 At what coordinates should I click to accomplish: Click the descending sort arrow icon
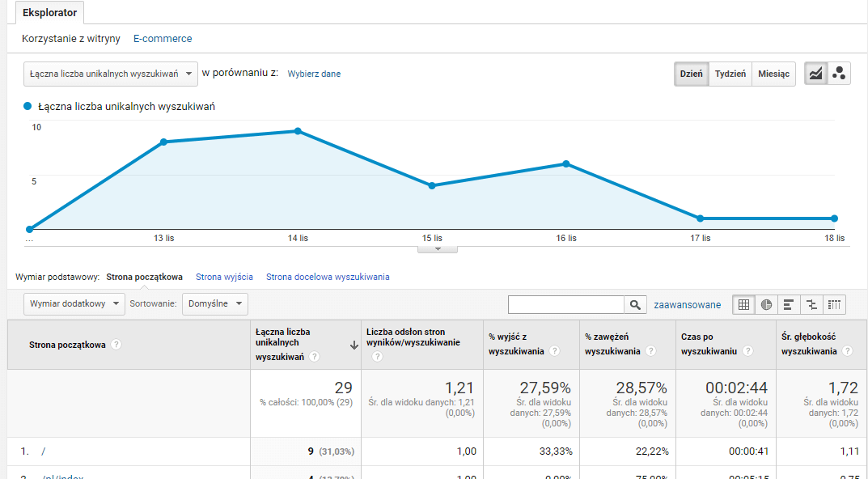point(354,345)
